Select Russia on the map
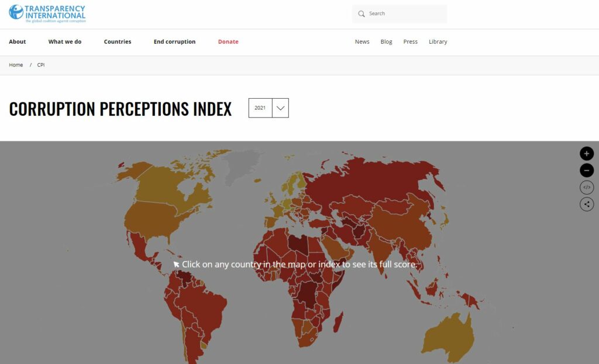 (374, 179)
